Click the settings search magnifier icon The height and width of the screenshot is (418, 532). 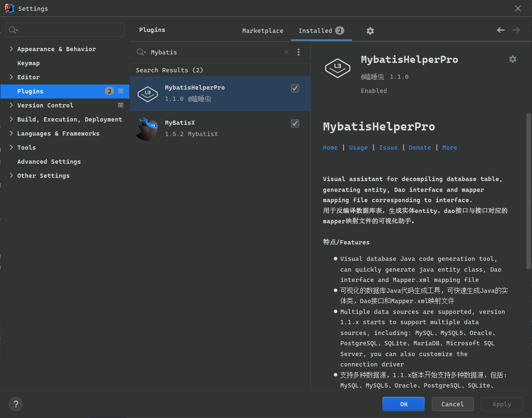tap(13, 30)
